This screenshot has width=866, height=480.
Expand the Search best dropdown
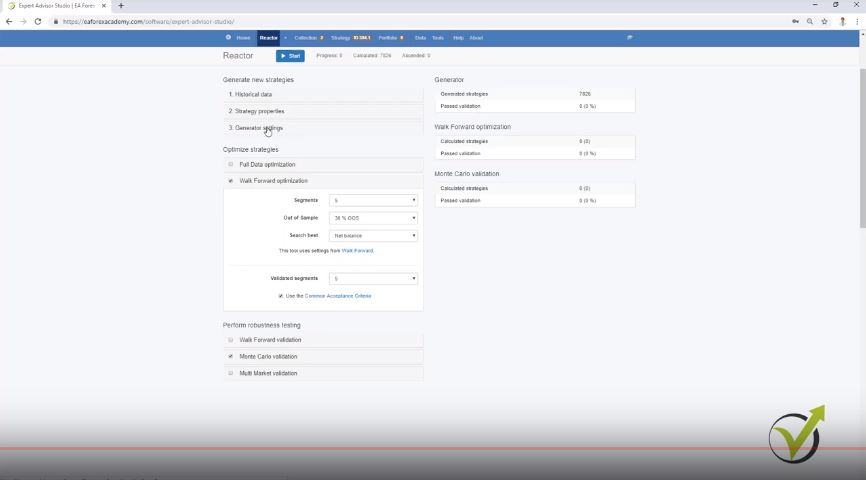tap(373, 236)
